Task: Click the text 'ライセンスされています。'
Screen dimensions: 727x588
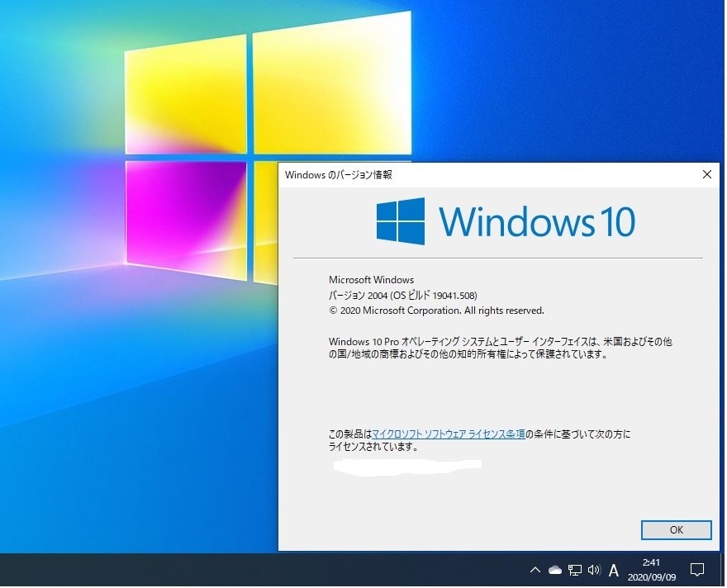Action: (373, 448)
